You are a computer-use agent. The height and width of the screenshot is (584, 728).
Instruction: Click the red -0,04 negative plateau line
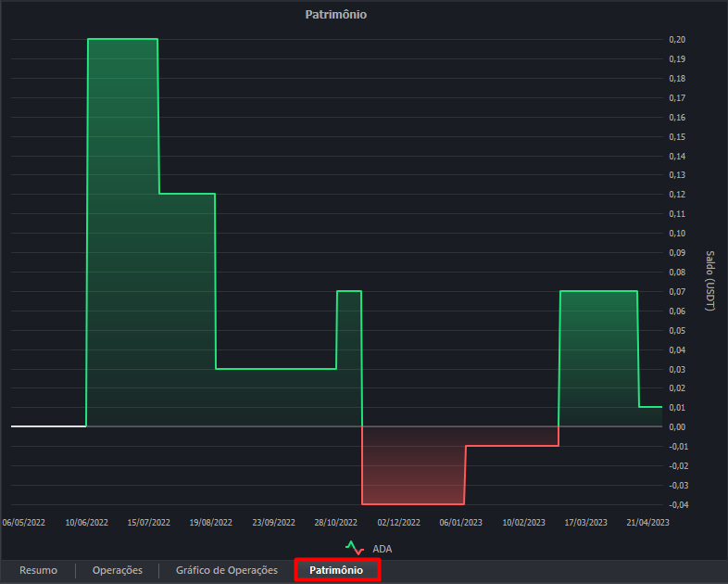pyautogui.click(x=412, y=503)
